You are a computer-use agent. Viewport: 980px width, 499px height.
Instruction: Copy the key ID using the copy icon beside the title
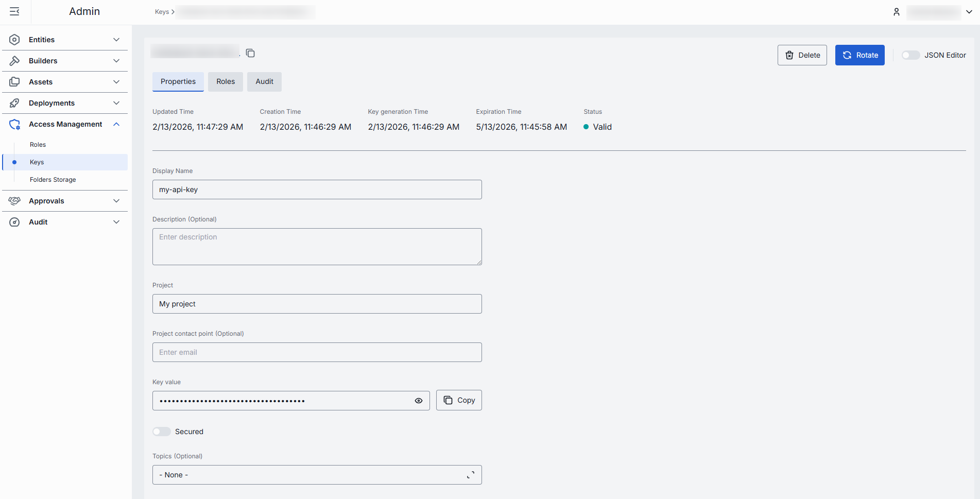[x=250, y=53]
